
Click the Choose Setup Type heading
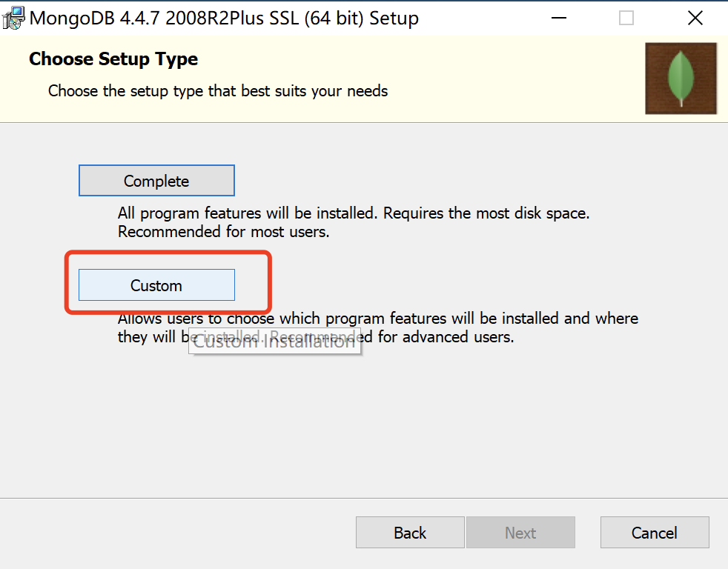[x=113, y=59]
